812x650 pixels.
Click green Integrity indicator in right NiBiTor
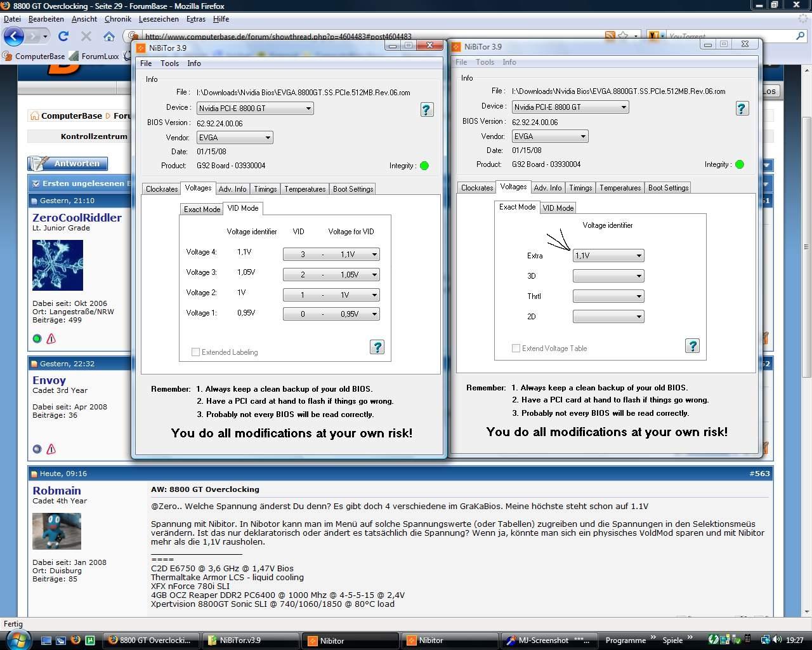[x=740, y=164]
